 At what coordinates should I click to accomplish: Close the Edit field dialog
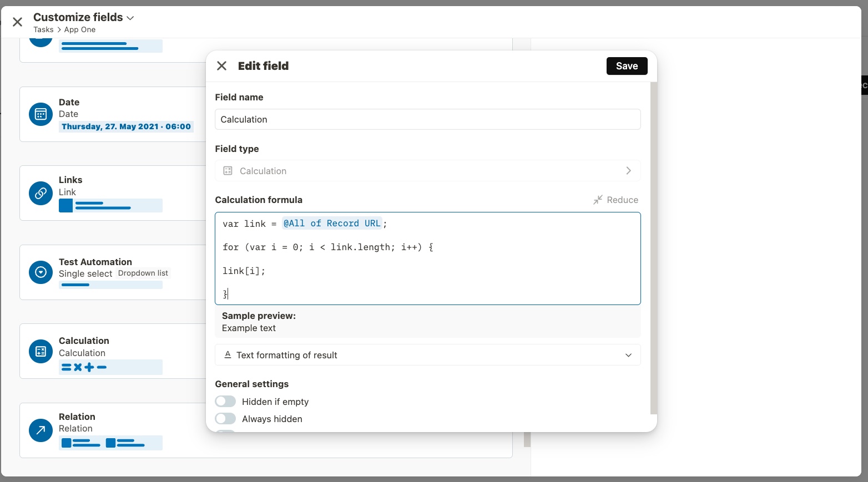point(221,66)
